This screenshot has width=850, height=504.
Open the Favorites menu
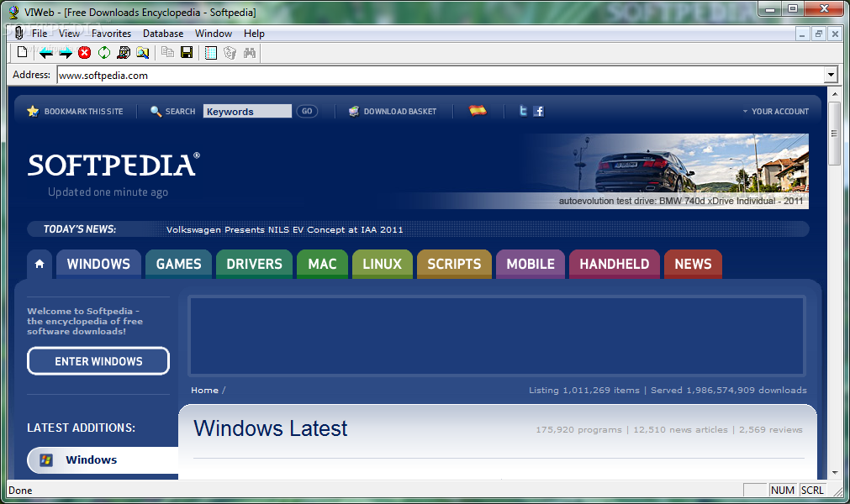111,34
